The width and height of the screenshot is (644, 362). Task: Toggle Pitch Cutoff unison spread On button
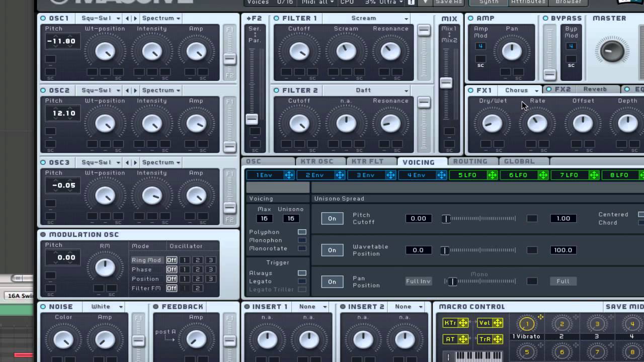tap(332, 218)
